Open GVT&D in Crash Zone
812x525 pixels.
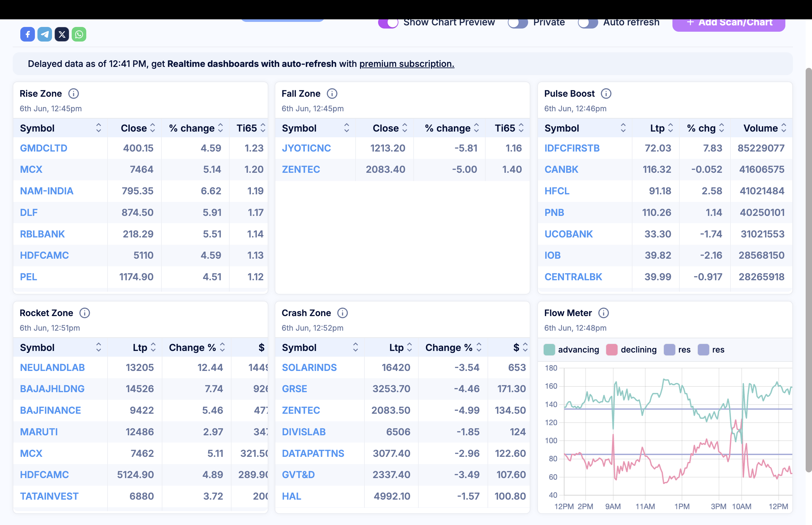point(298,475)
